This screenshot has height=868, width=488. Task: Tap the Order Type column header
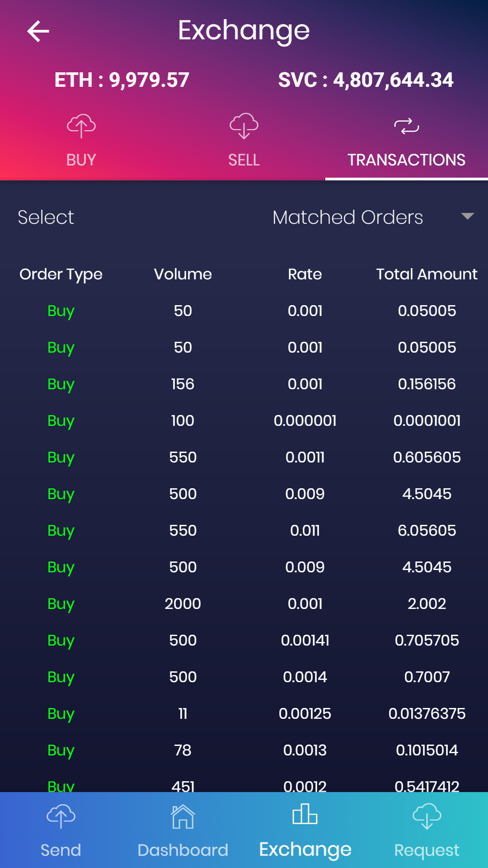[61, 274]
